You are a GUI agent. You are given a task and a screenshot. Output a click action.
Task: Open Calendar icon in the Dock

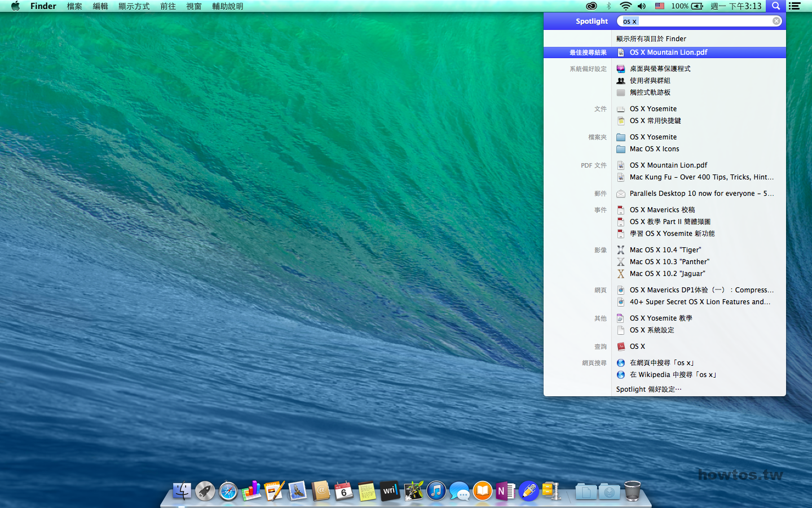pos(344,491)
